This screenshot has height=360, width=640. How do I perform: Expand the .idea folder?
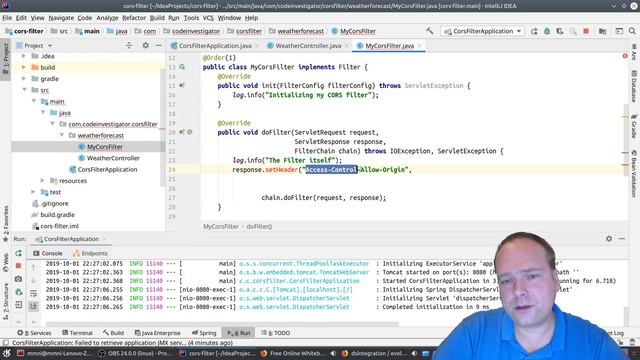pos(24,56)
